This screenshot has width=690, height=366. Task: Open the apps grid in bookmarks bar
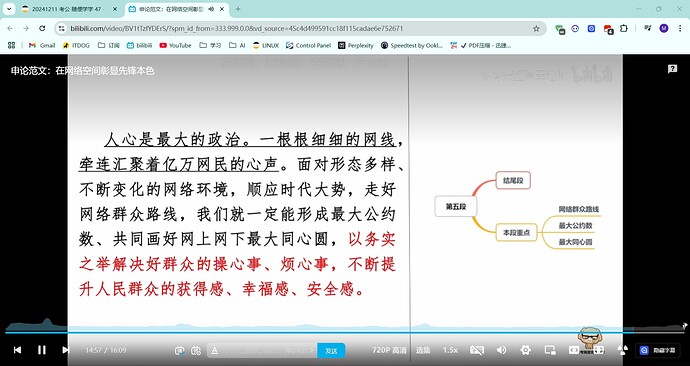[x=11, y=45]
